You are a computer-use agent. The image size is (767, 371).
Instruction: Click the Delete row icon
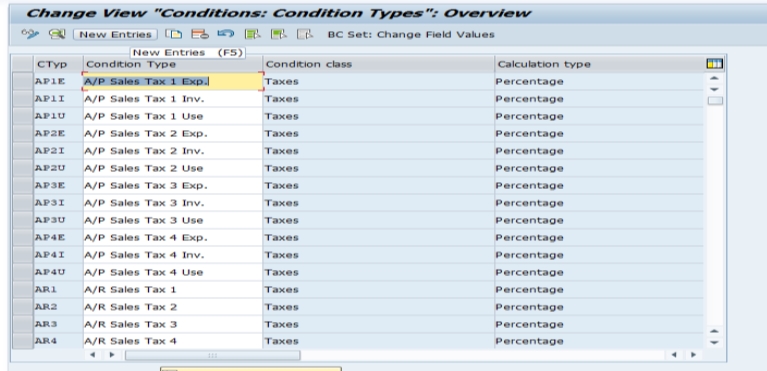click(200, 34)
